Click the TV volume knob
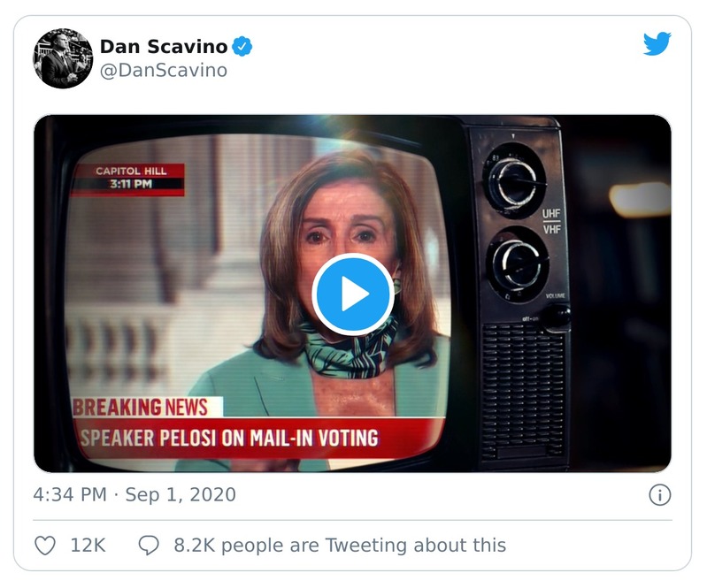Image resolution: width=707 pixels, height=588 pixels. tap(557, 317)
